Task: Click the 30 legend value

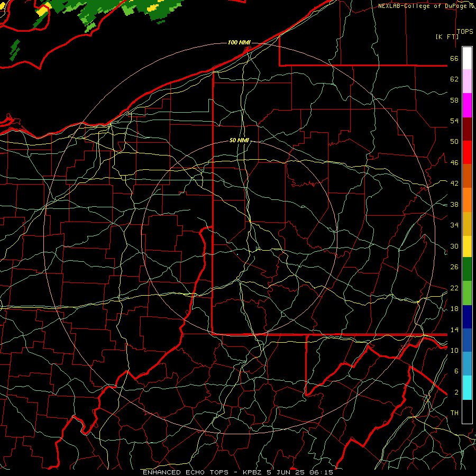Action: point(454,246)
